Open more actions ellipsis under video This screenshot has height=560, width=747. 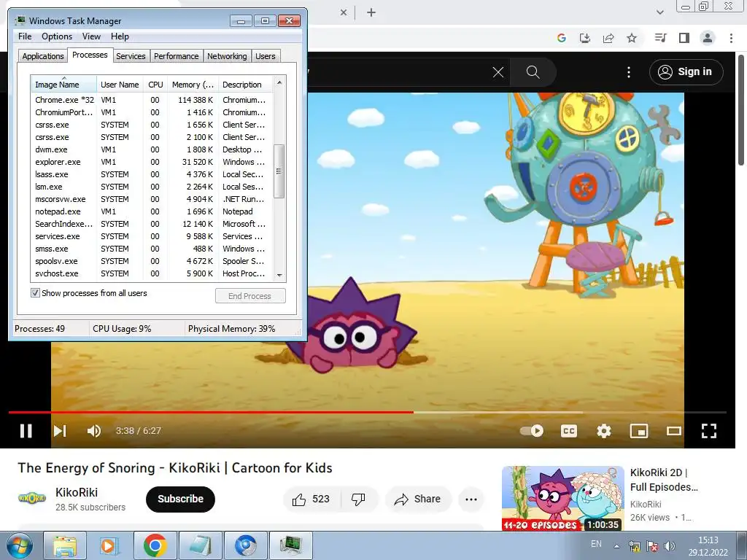pyautogui.click(x=471, y=499)
